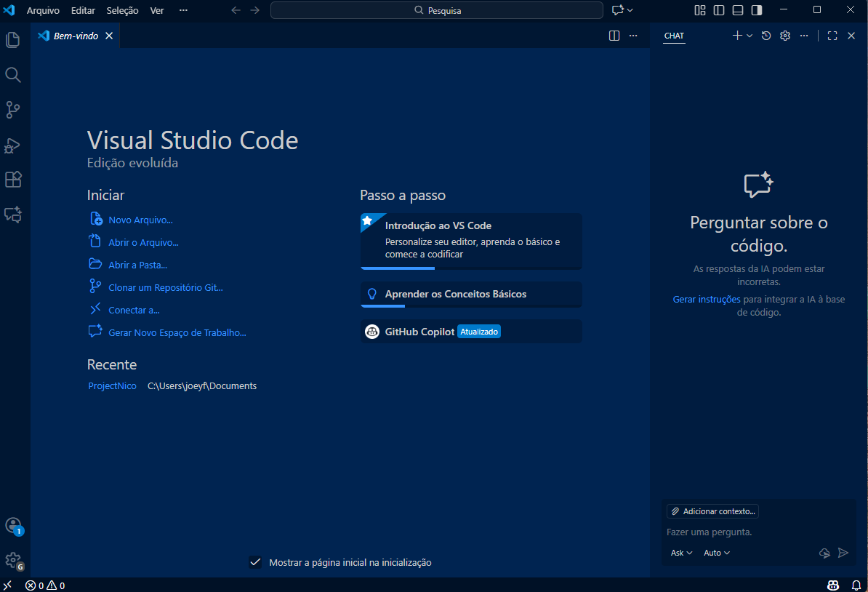Go back using the left arrow

point(236,10)
